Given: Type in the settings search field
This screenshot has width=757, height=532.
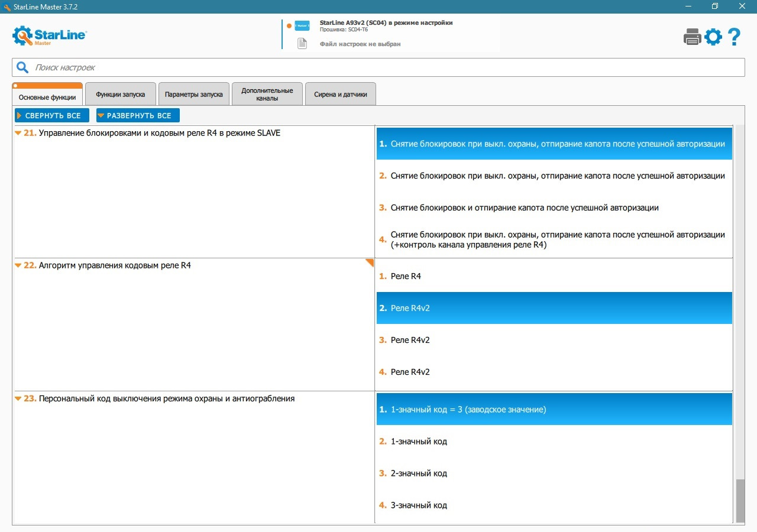Looking at the screenshot, I should (378, 67).
